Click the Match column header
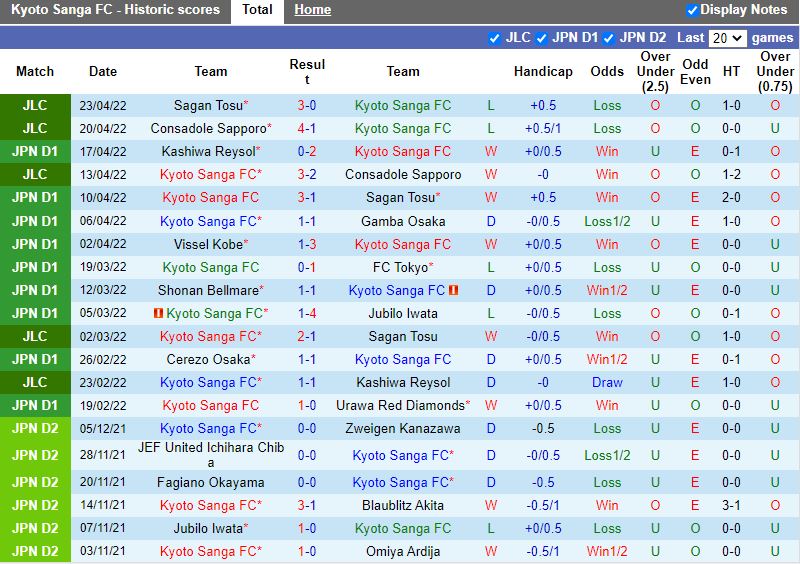The height and width of the screenshot is (564, 800). [x=35, y=71]
